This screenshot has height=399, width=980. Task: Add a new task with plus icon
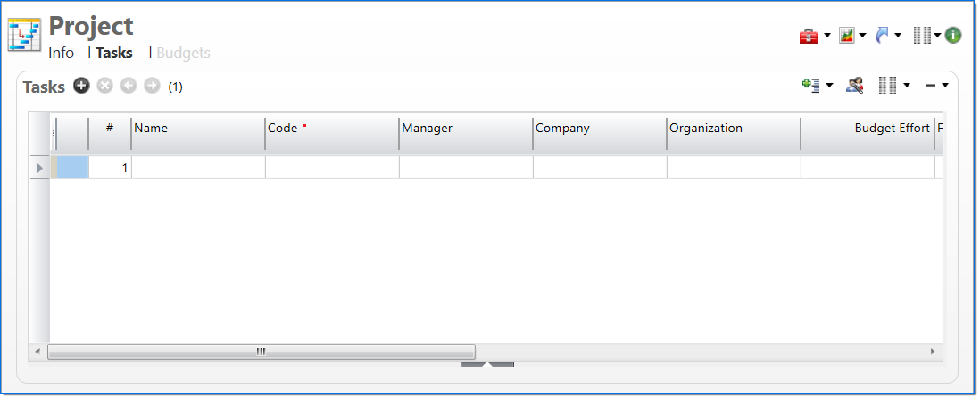point(81,86)
